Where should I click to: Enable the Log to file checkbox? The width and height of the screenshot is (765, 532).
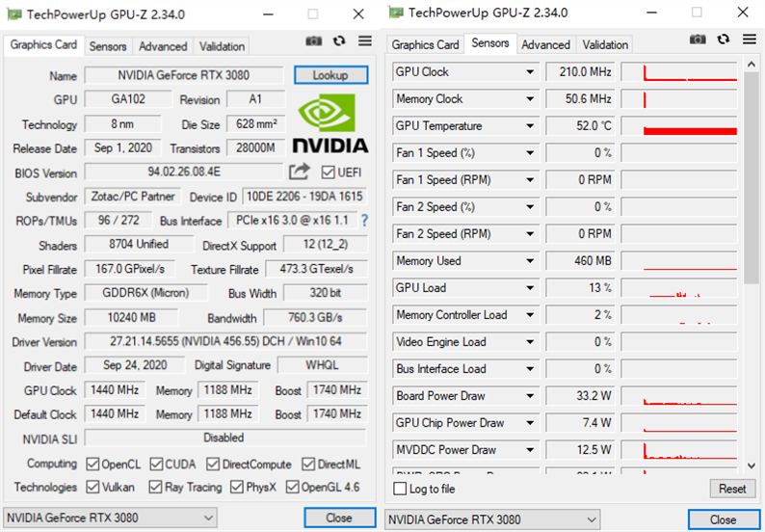(400, 489)
